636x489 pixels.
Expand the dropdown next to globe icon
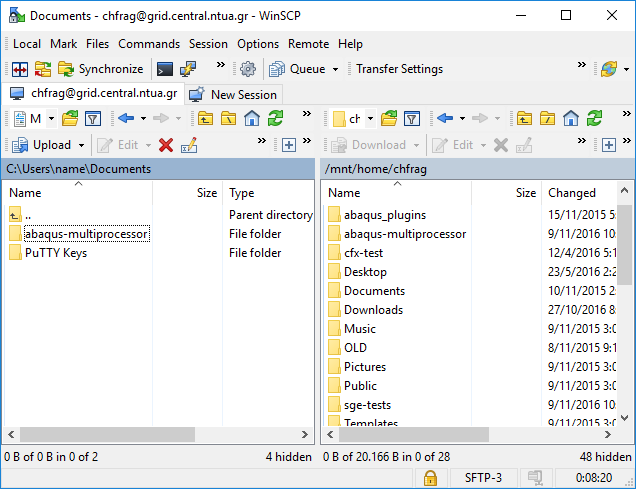(x=626, y=69)
